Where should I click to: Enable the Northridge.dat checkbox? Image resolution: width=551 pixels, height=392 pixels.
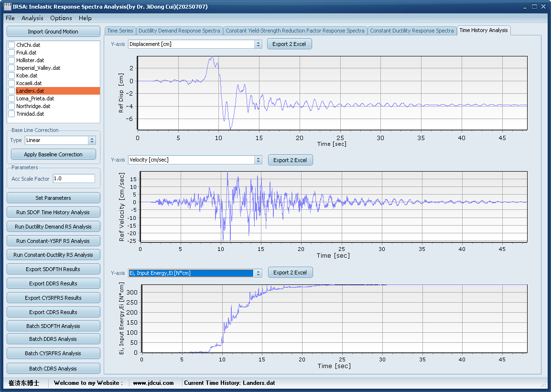pos(11,106)
